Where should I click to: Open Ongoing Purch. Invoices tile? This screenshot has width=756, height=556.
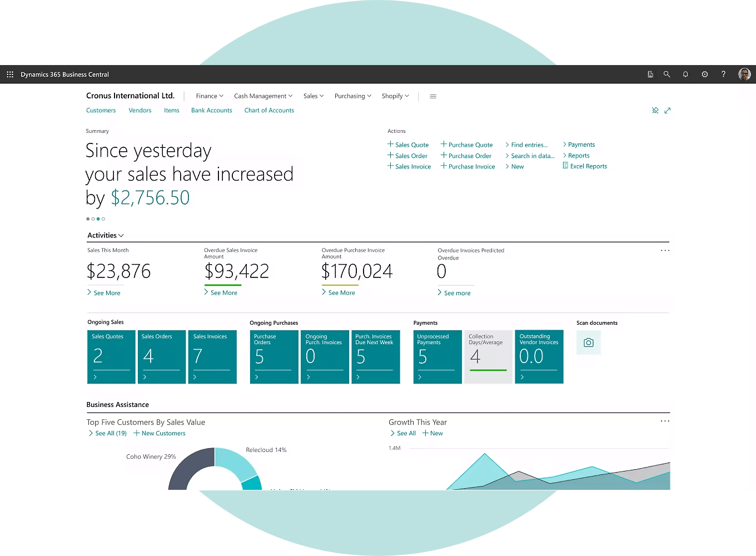tap(325, 357)
